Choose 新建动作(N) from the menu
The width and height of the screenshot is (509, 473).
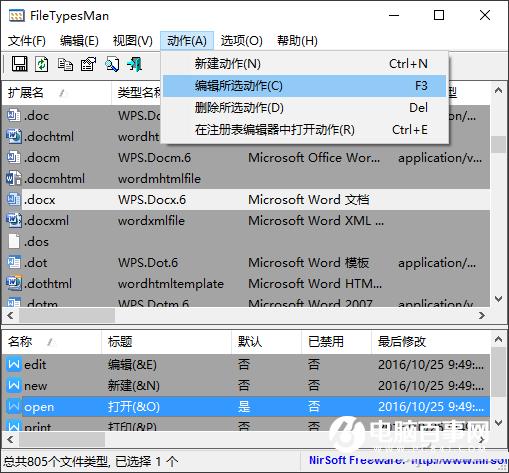click(305, 64)
